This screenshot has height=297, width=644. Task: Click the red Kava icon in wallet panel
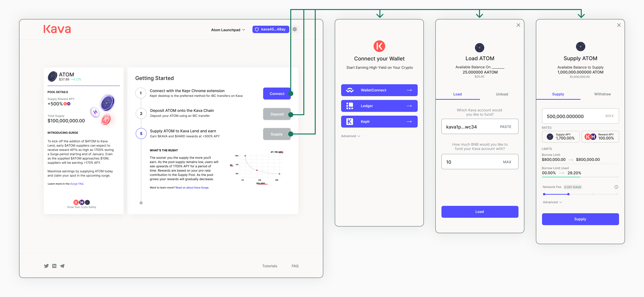tap(379, 46)
